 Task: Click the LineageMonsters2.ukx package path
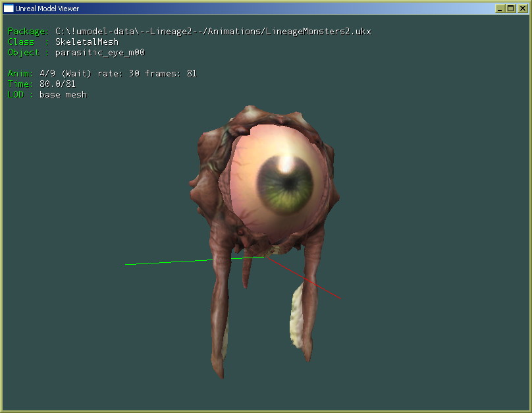[213, 31]
